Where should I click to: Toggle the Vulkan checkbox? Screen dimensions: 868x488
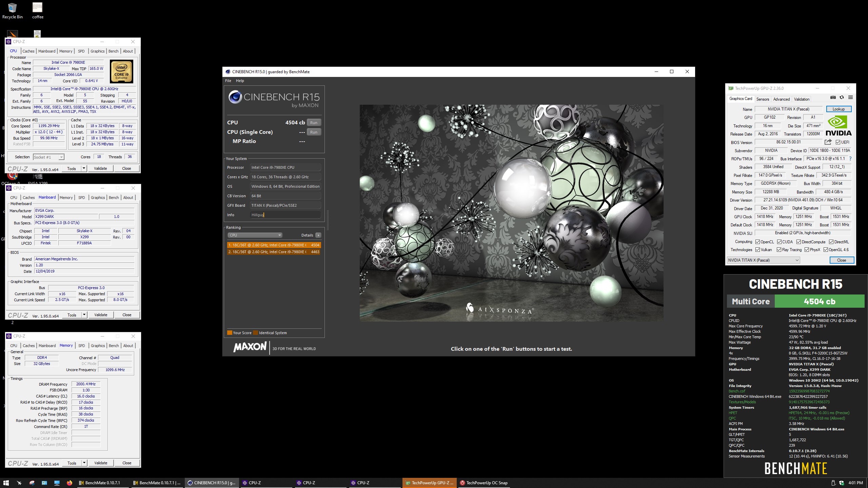[x=757, y=250]
